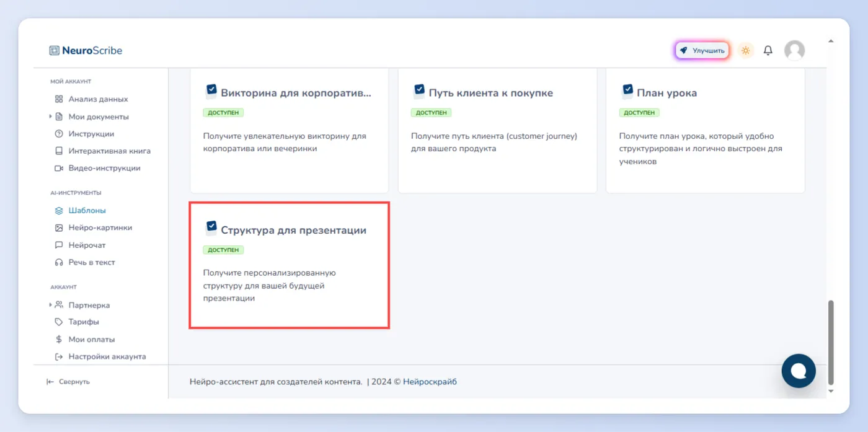Click ДОСТУПЕН badge on Викторина card
The image size is (868, 432).
[223, 113]
